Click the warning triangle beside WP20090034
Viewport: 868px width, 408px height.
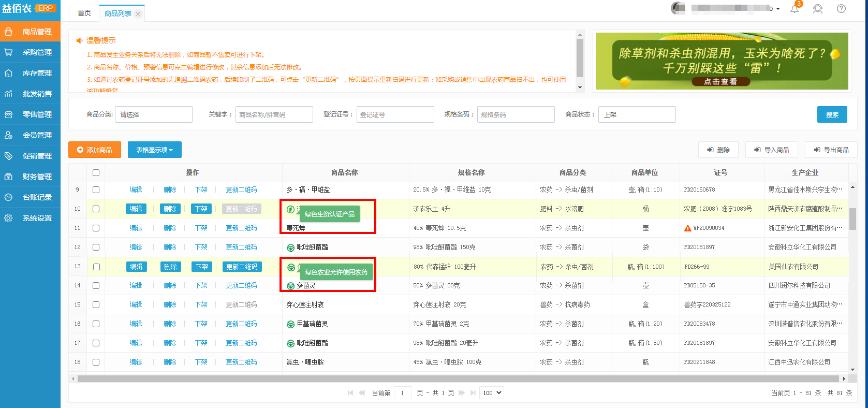coord(687,228)
